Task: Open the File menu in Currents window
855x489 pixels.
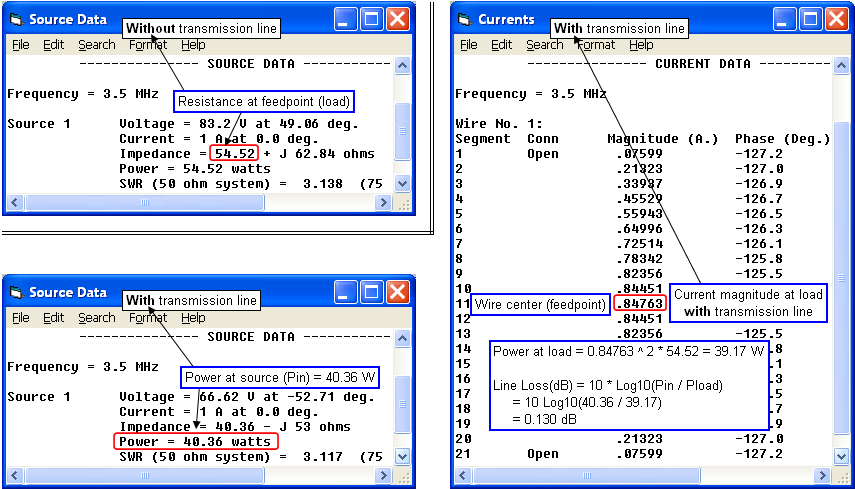Action: tap(468, 45)
